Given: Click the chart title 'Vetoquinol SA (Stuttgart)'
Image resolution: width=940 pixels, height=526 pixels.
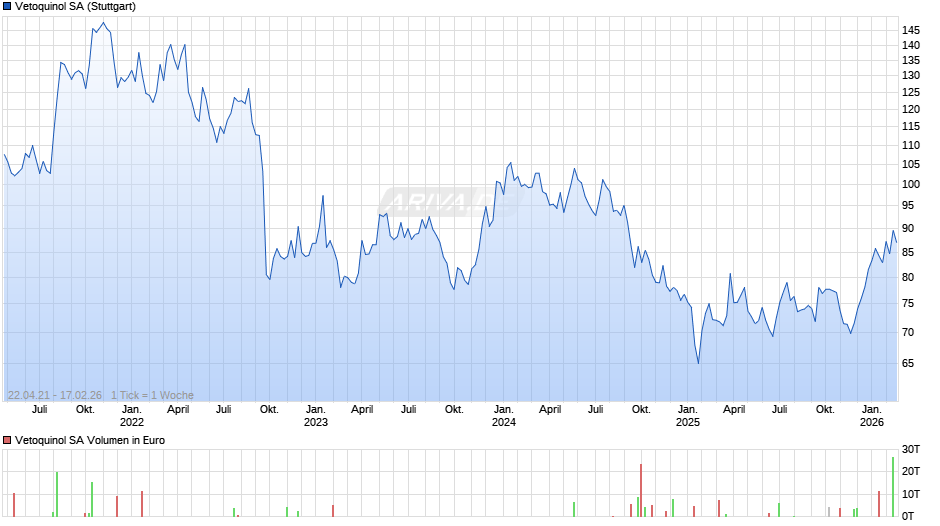Looking at the screenshot, I should click(x=76, y=7).
